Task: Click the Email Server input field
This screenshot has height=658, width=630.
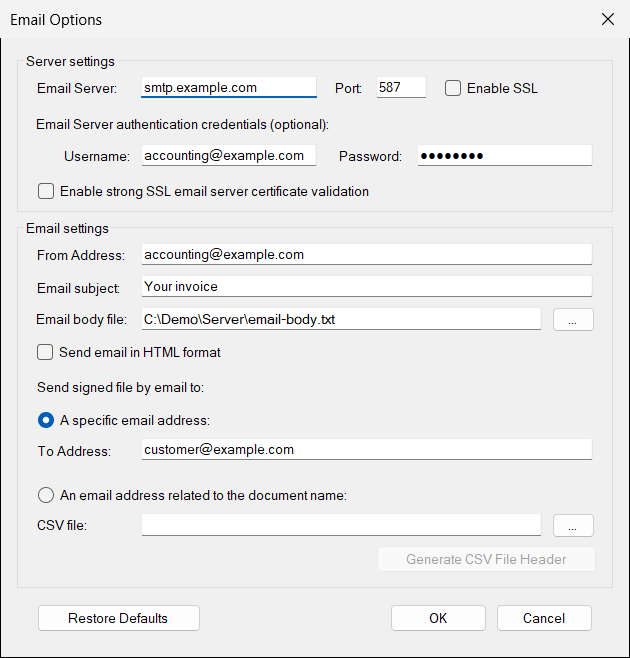Action: tap(229, 87)
